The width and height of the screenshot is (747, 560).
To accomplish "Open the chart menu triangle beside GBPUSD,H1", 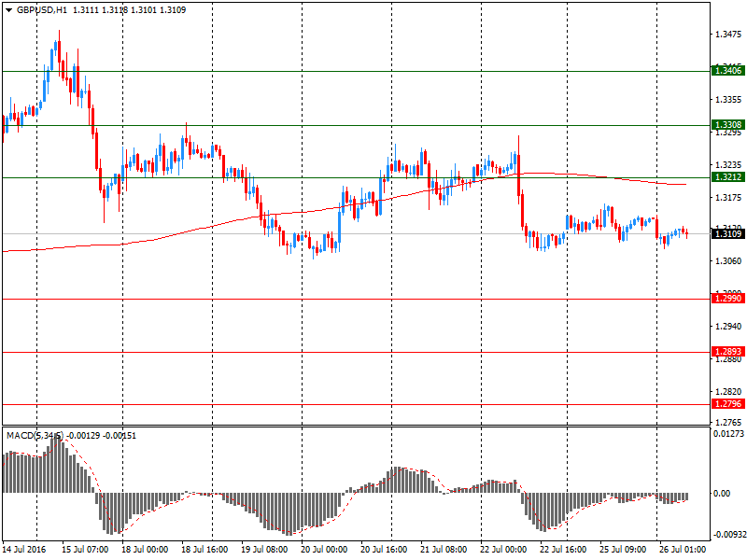I will 9,10.
